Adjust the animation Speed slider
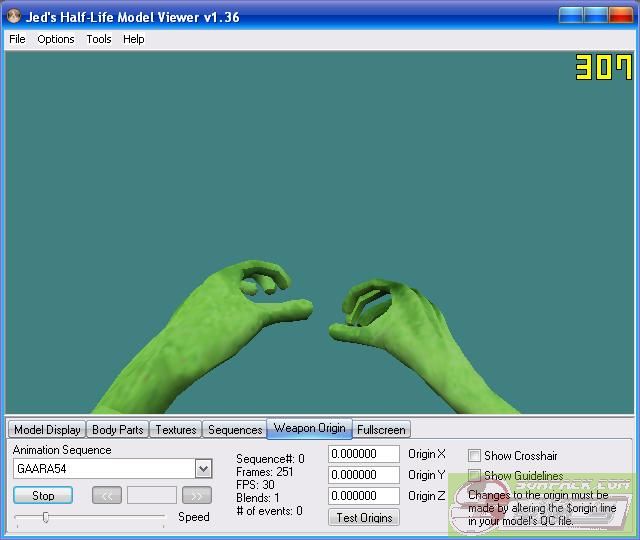The height and width of the screenshot is (540, 640). click(x=46, y=517)
